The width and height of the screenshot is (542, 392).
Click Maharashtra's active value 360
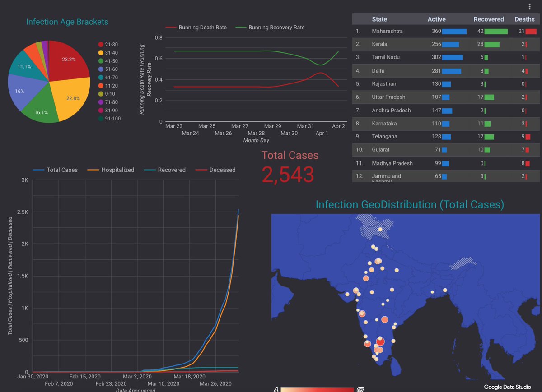436,31
